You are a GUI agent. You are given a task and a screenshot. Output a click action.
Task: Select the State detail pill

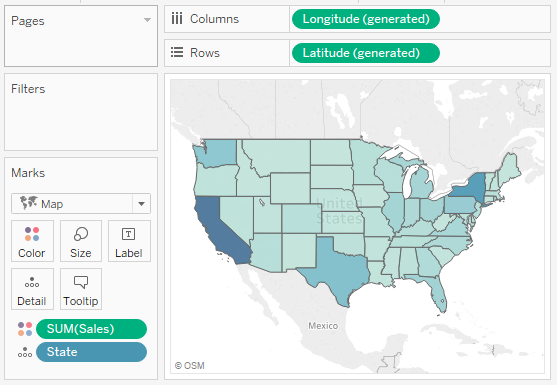(91, 352)
